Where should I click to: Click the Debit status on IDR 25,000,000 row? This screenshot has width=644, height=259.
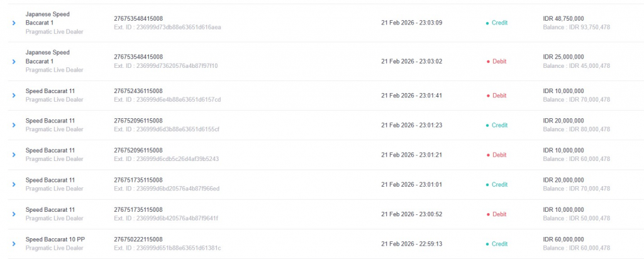coord(499,62)
